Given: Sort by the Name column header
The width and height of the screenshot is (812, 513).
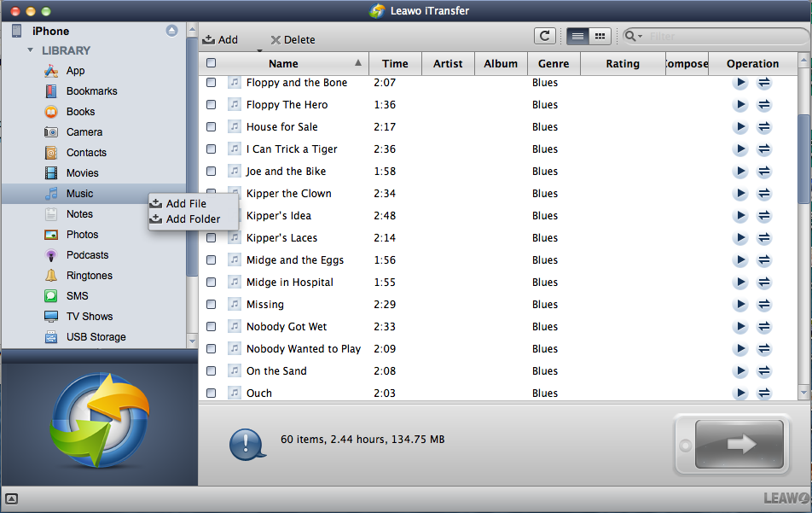Looking at the screenshot, I should click(x=283, y=63).
